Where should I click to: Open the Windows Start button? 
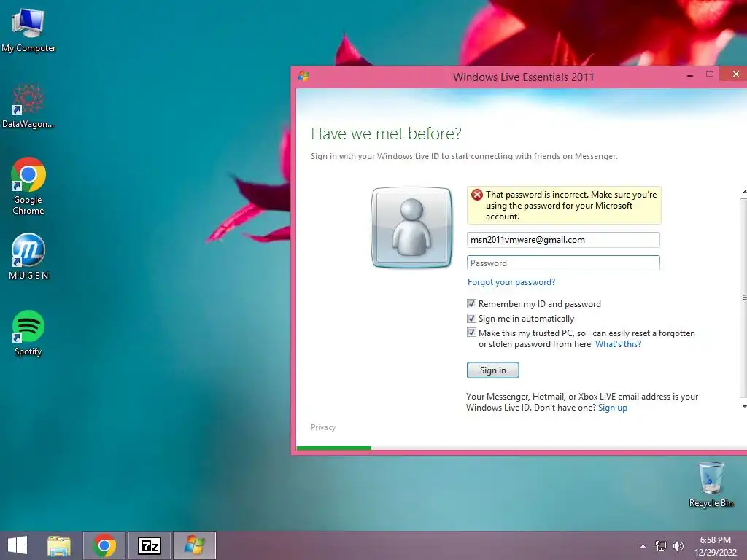[x=18, y=545]
